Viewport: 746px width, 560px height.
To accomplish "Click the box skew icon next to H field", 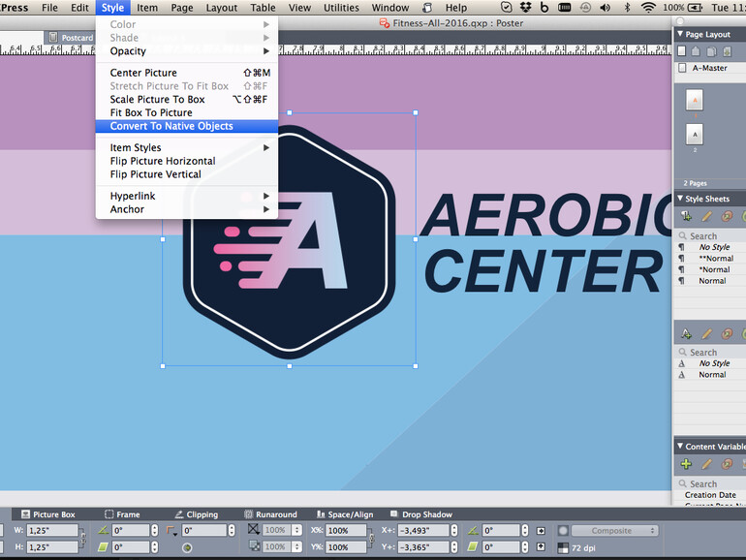I will coord(103,547).
